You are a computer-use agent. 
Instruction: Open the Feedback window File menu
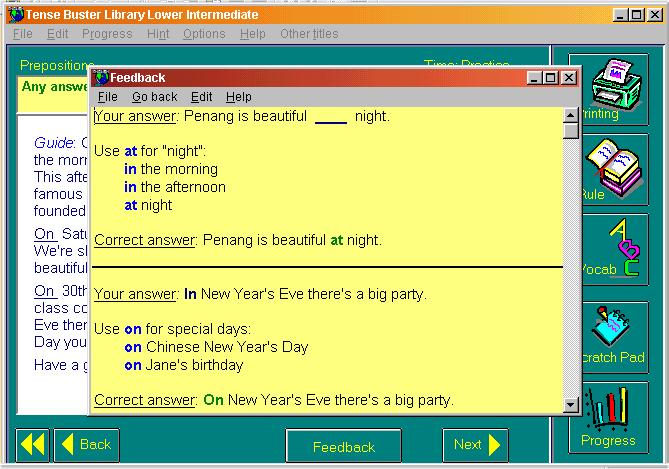[107, 97]
